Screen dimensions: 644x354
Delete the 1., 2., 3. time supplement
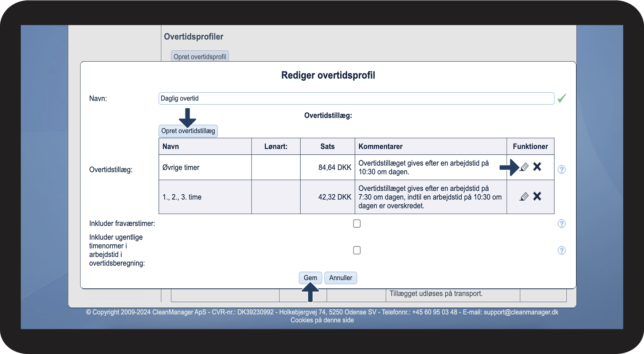tap(537, 197)
